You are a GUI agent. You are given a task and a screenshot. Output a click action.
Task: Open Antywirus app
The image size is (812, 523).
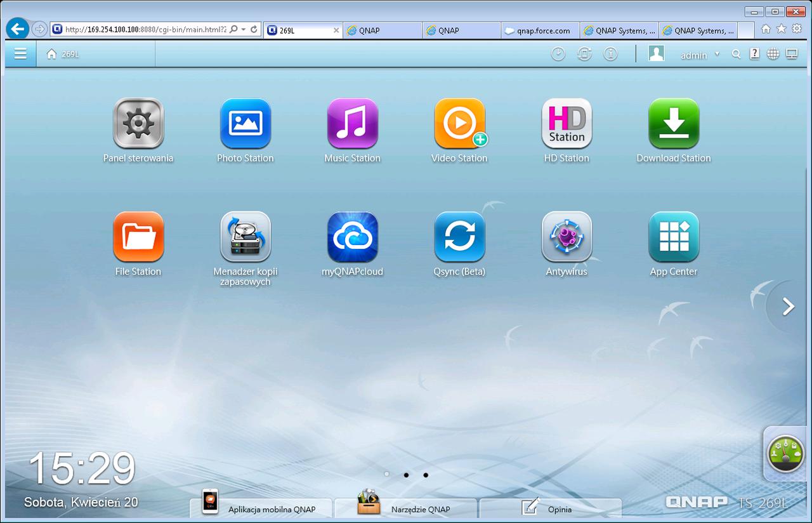point(567,237)
